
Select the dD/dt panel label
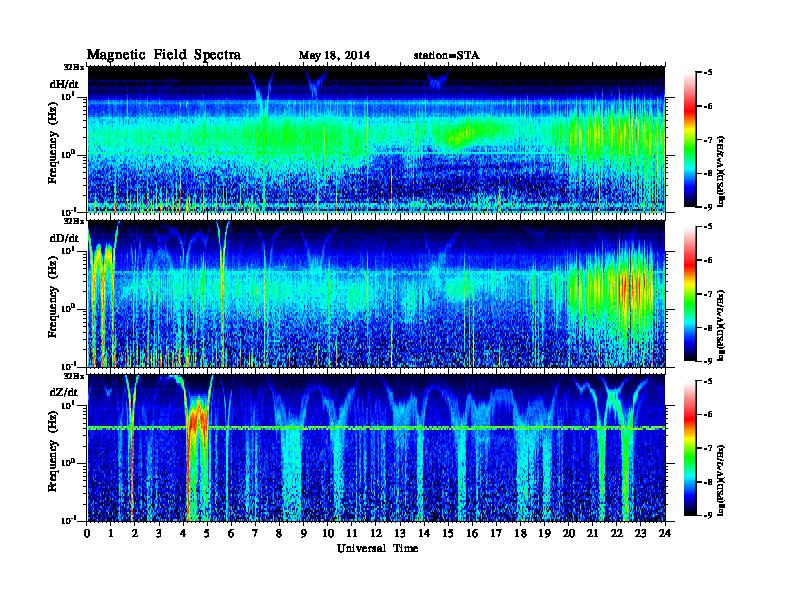[64, 238]
